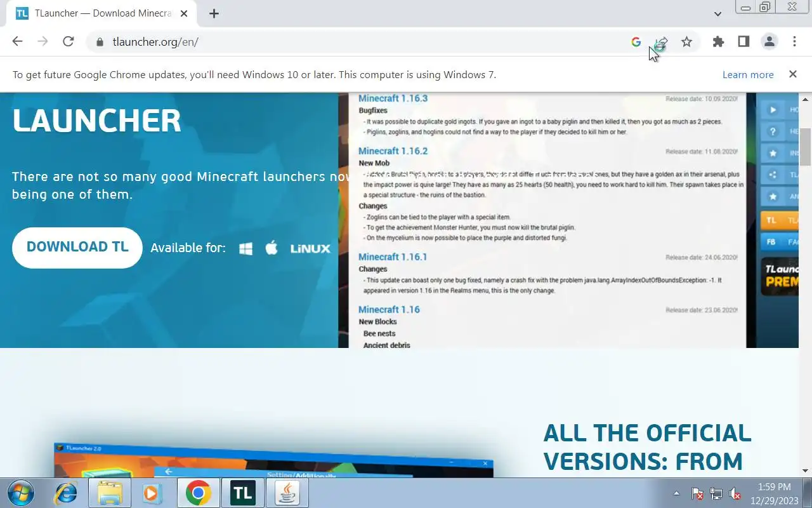Reload the tlauncher.org page
812x508 pixels.
[69, 42]
